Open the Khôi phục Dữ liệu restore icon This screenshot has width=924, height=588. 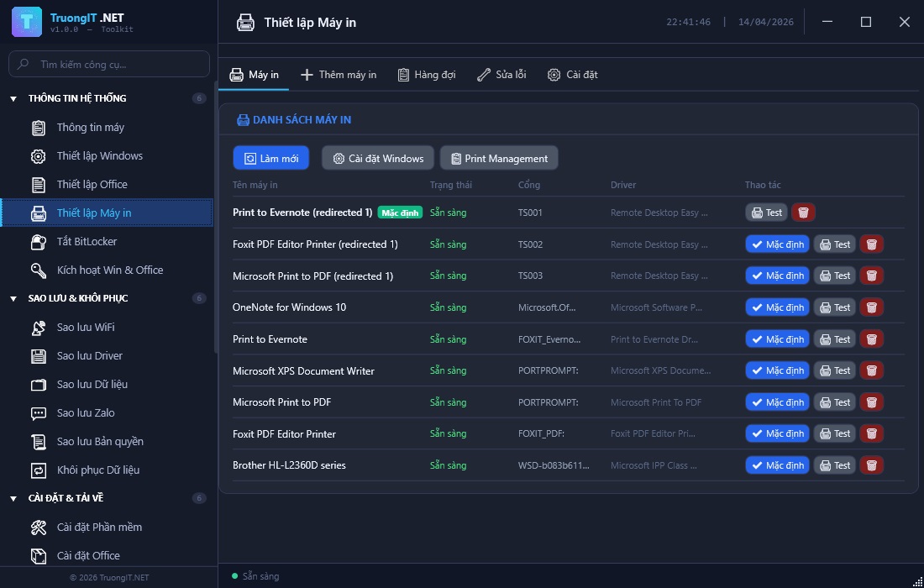point(39,470)
